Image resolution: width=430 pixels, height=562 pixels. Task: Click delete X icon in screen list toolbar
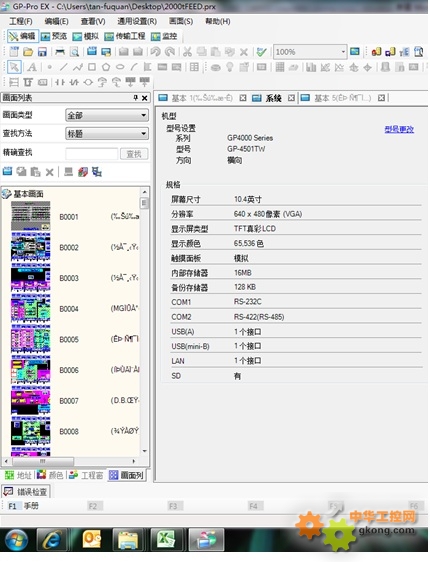[x=49, y=172]
